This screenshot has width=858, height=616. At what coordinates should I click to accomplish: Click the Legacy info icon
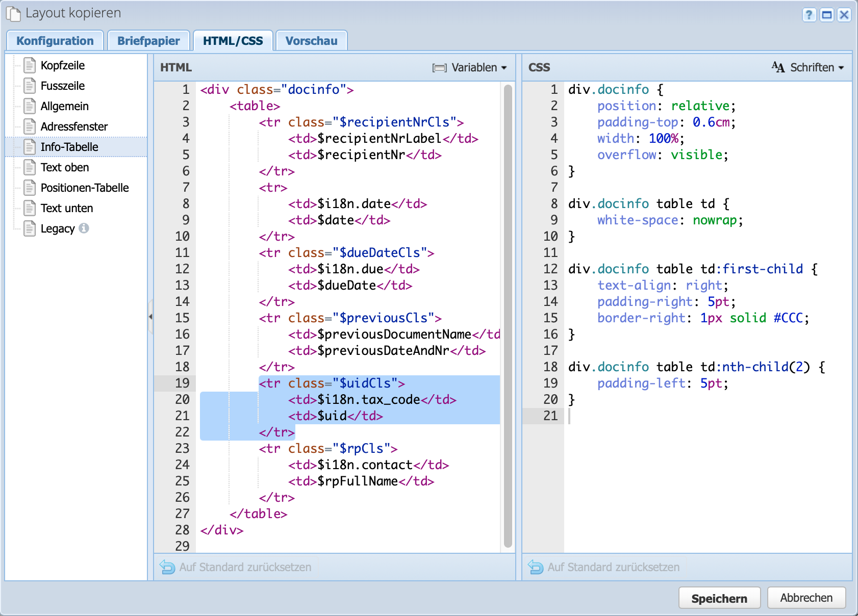click(84, 228)
